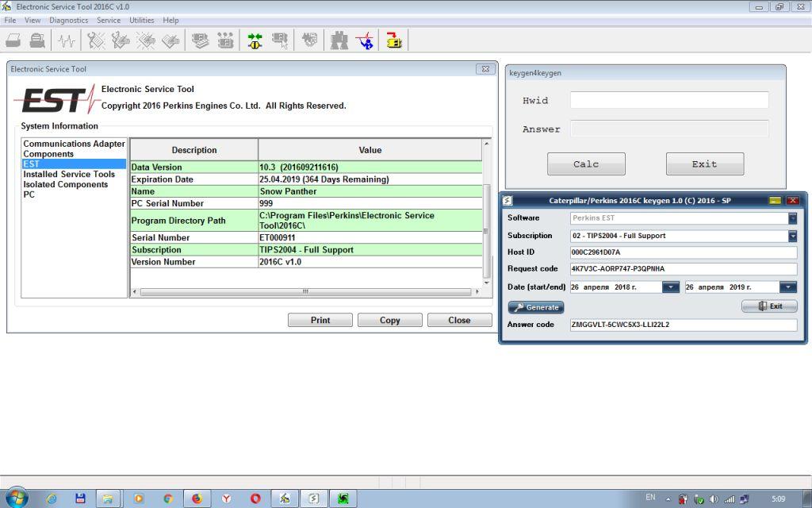The width and height of the screenshot is (812, 508).
Task: Click the ET000911 serial number cell
Action: (370, 237)
